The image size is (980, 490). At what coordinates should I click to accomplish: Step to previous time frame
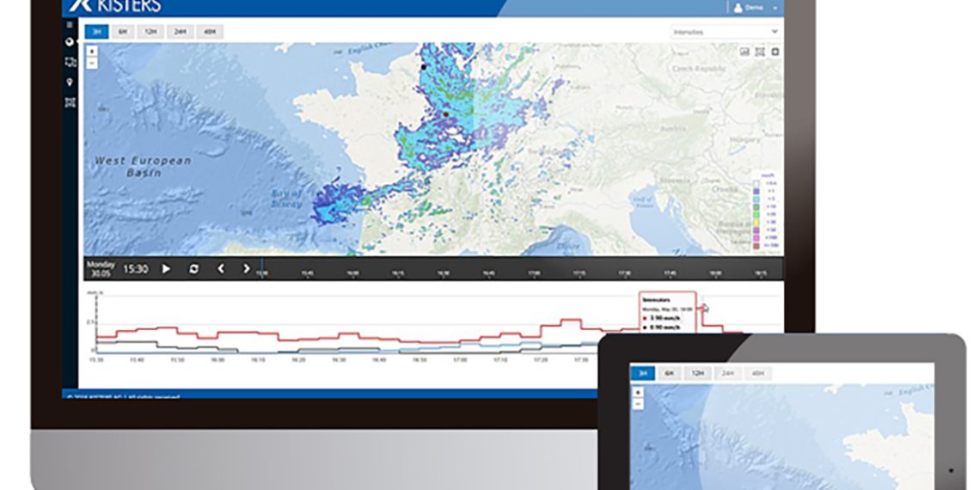pos(221,269)
